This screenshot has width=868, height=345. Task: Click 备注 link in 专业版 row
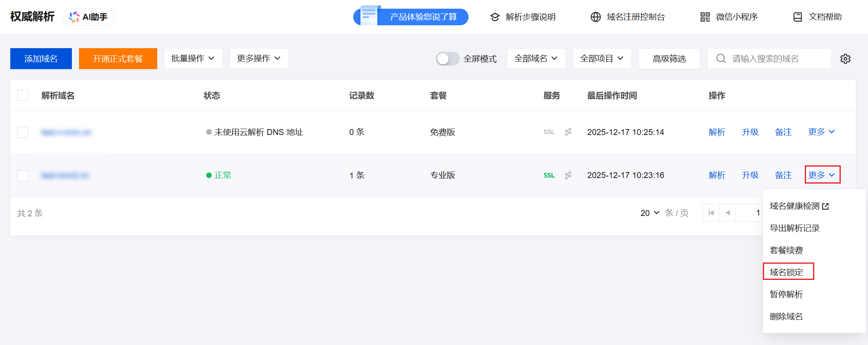[783, 175]
